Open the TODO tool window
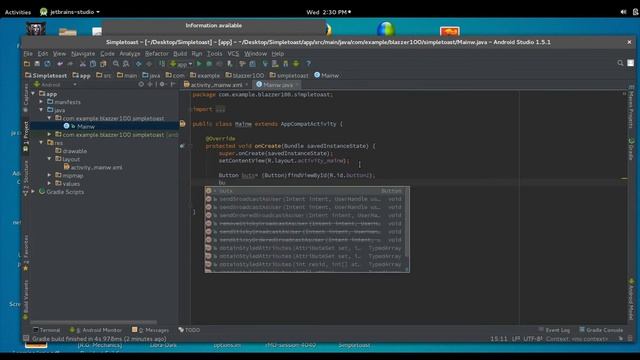Image resolution: width=640 pixels, height=360 pixels. point(189,330)
